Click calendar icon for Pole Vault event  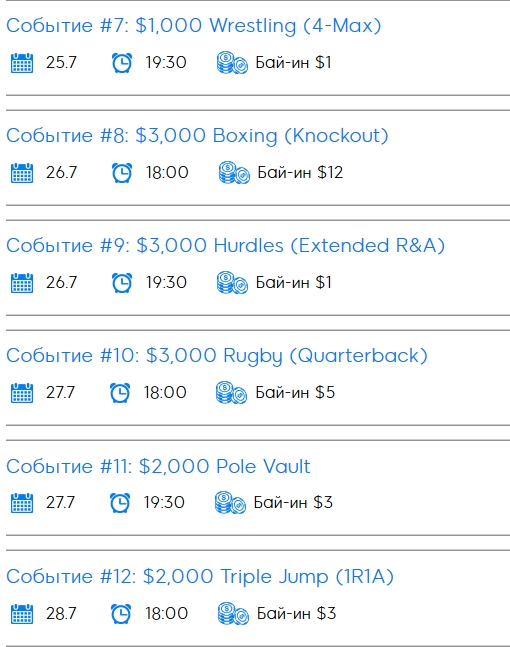pyautogui.click(x=22, y=503)
